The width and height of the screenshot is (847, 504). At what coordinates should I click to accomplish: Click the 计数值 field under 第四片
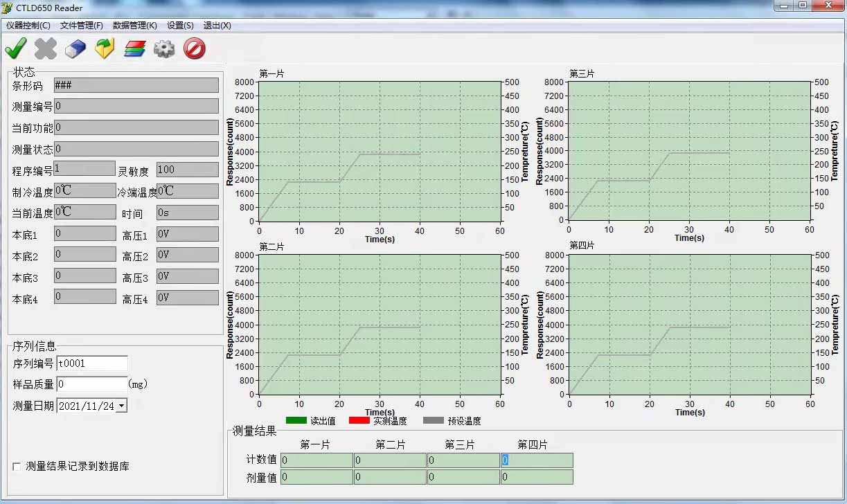coord(537,460)
